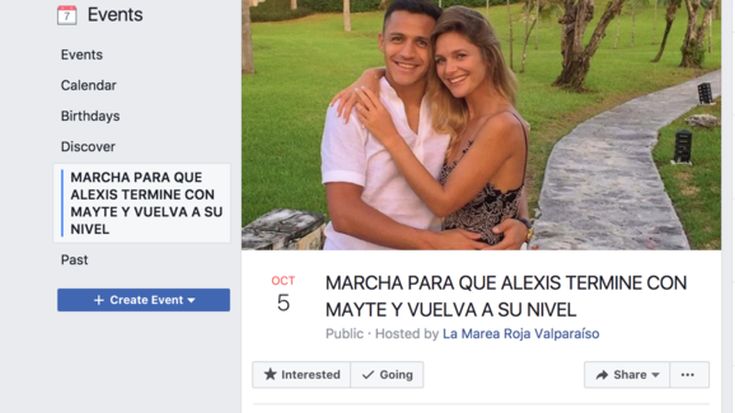
Task: Click the share arrow icon
Action: [x=602, y=375]
